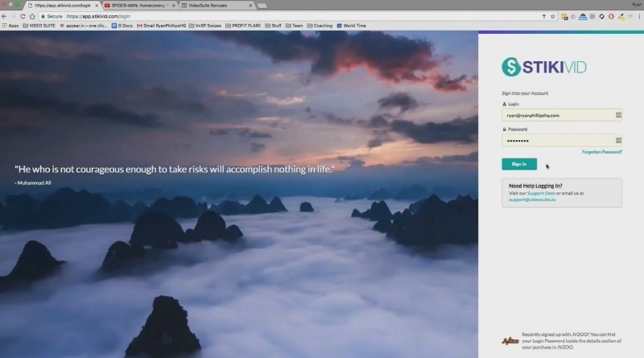Open the World Time bookmark
This screenshot has width=644, height=358.
point(351,26)
